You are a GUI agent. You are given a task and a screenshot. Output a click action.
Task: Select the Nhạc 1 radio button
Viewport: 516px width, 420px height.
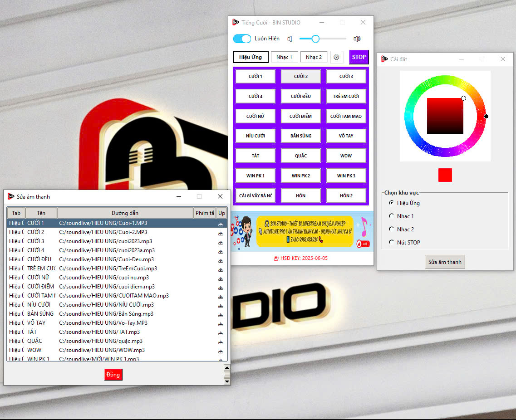(x=392, y=216)
